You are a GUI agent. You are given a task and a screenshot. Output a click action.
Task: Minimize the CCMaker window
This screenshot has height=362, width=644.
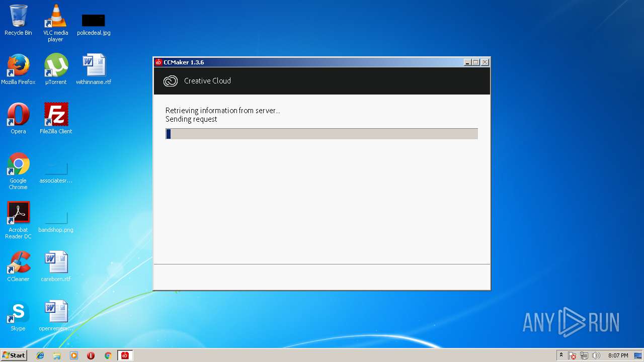pyautogui.click(x=467, y=62)
